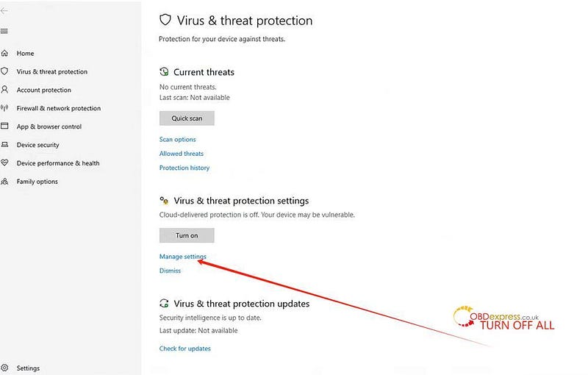Click the Device performance heart icon

click(x=4, y=162)
